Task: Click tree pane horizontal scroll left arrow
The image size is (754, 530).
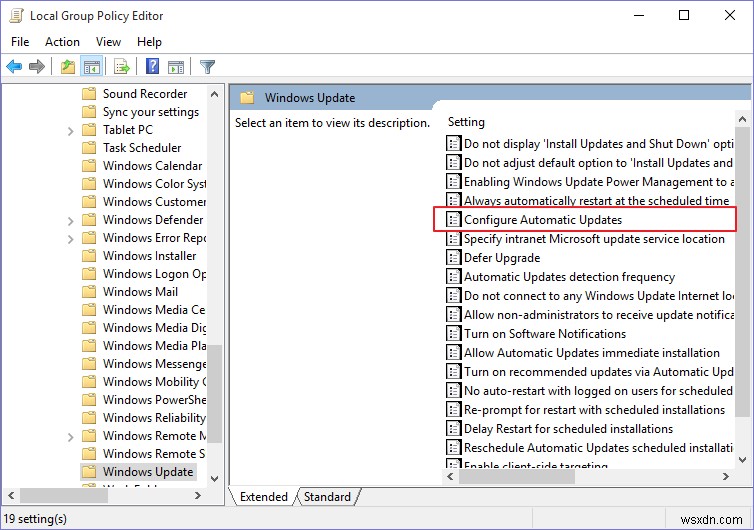Action: click(11, 495)
